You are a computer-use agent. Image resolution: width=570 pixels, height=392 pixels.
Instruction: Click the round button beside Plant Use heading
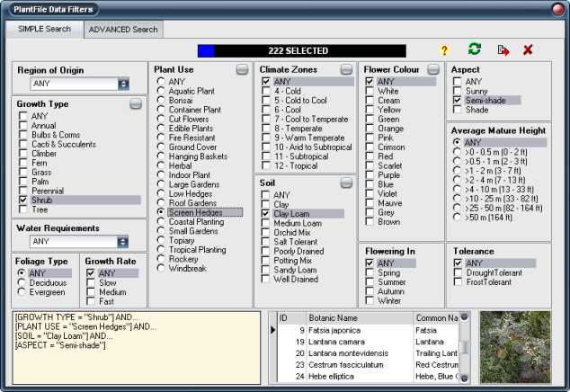click(x=243, y=69)
